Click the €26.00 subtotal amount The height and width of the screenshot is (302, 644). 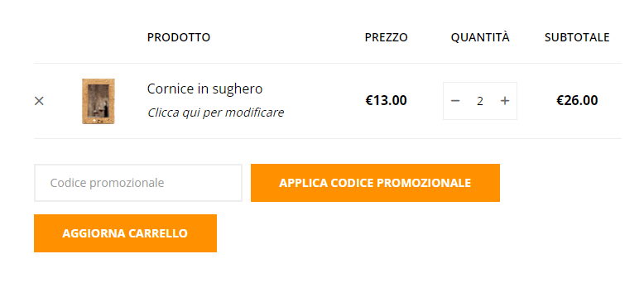point(577,101)
